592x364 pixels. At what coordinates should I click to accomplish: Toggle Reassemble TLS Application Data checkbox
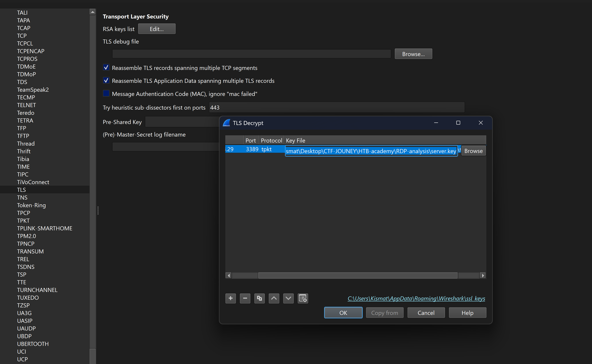106,81
